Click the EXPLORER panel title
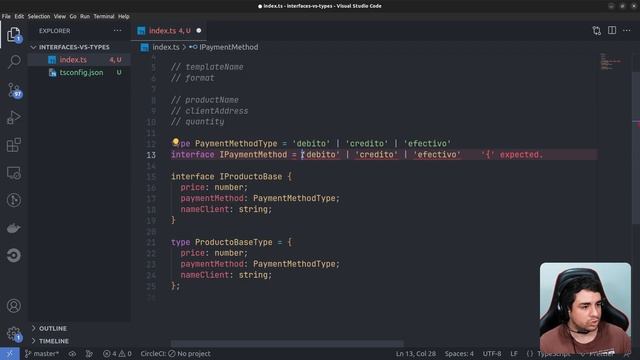Screen dimensions: 640x360 pyautogui.click(x=55, y=31)
